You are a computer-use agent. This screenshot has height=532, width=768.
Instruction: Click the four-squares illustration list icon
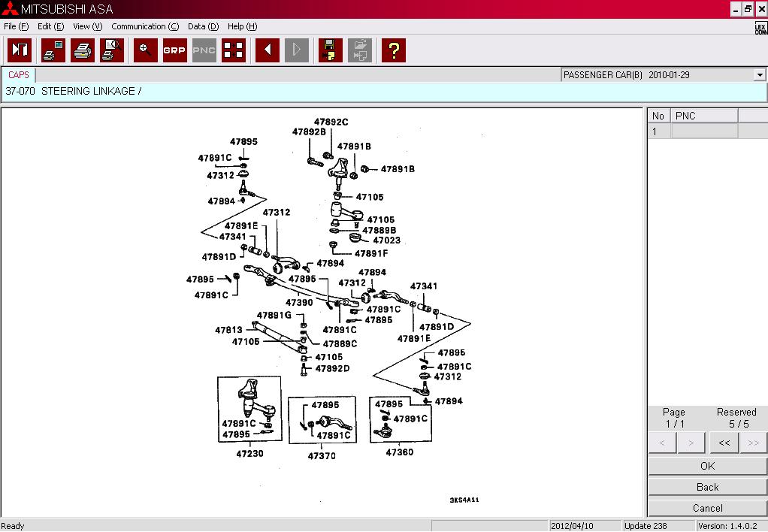pos(234,50)
